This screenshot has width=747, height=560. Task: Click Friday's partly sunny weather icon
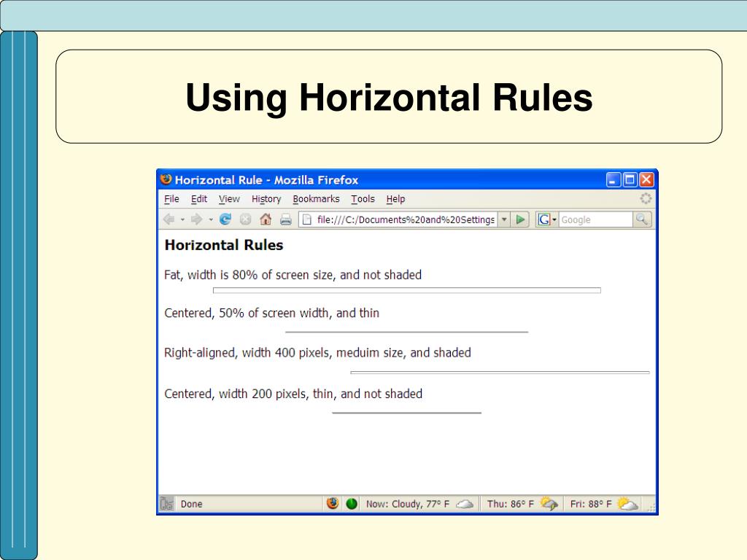627,503
